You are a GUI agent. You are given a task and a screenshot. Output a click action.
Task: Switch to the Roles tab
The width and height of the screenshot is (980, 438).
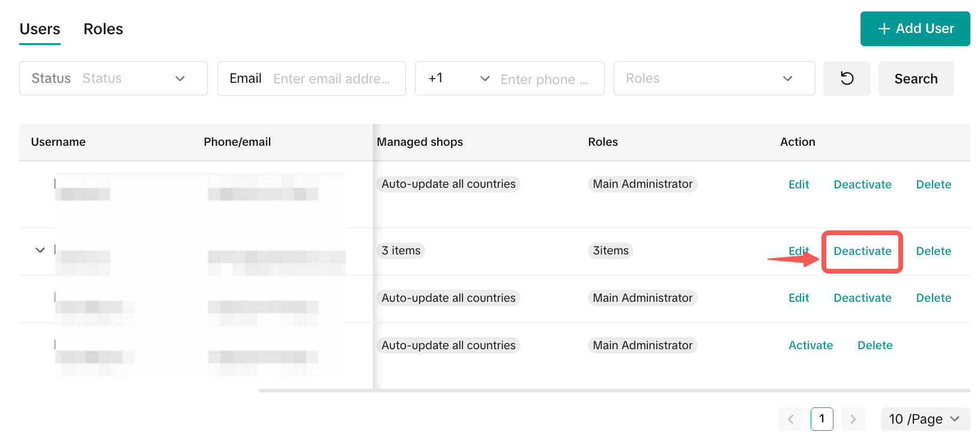103,29
